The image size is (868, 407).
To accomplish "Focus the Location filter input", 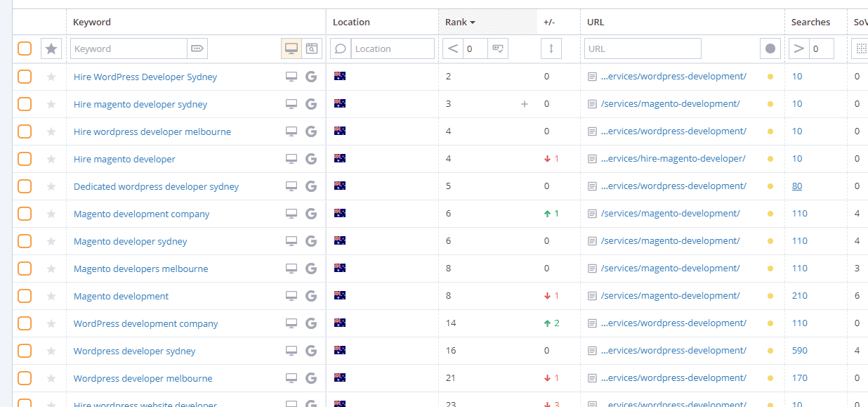I will [x=393, y=49].
